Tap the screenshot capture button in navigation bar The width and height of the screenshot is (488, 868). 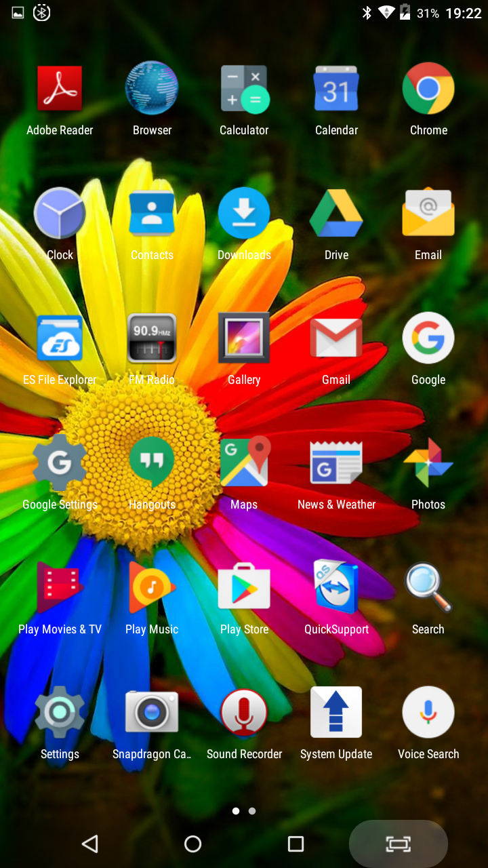tap(399, 844)
